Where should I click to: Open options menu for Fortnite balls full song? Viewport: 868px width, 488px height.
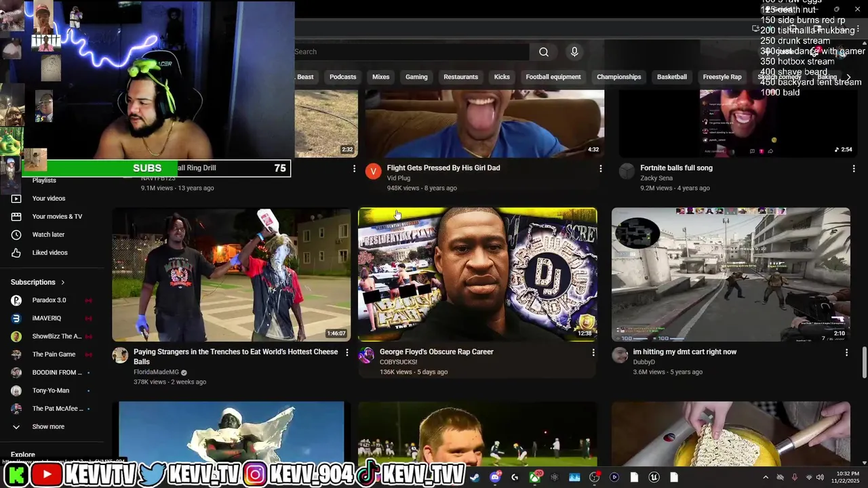(x=854, y=168)
